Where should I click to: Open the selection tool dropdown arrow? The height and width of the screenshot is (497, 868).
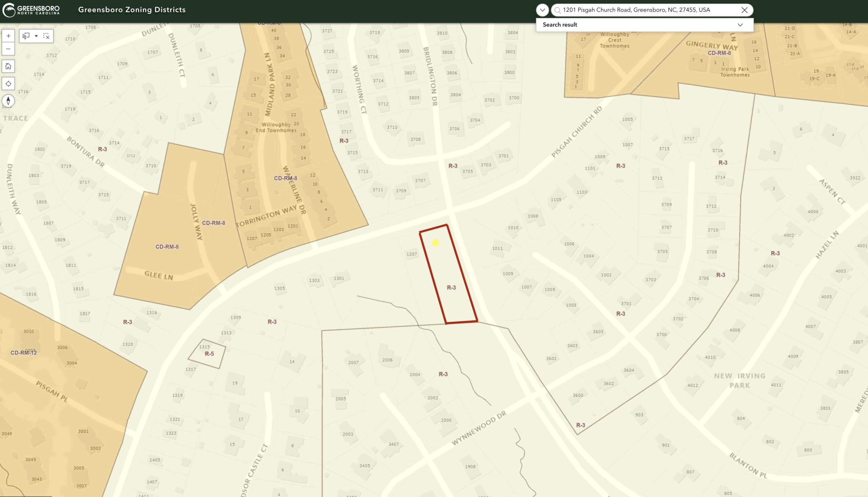click(36, 36)
